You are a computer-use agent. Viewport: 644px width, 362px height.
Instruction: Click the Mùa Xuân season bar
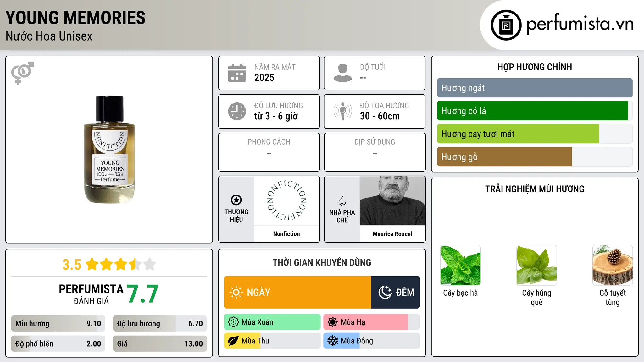pos(272,322)
